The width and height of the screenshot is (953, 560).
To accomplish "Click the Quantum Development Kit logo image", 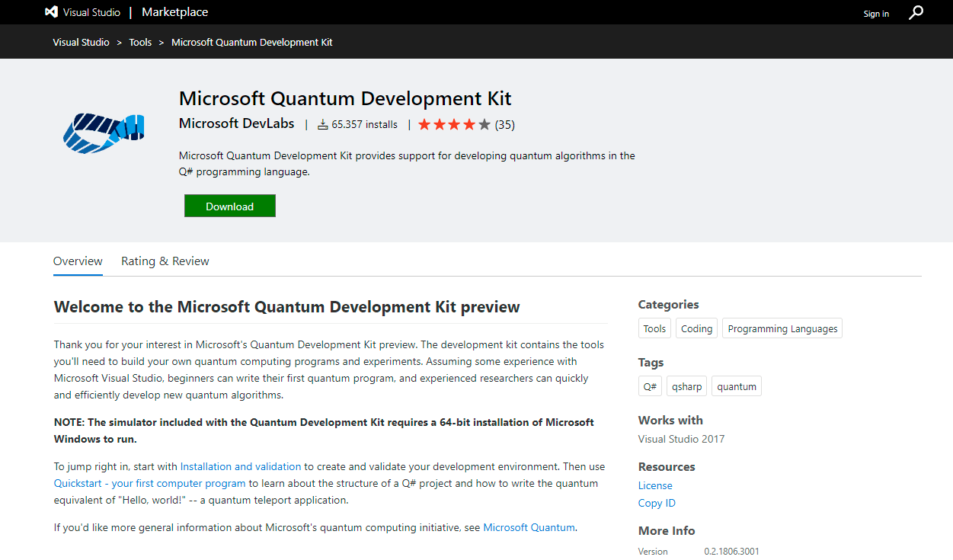I will click(103, 132).
